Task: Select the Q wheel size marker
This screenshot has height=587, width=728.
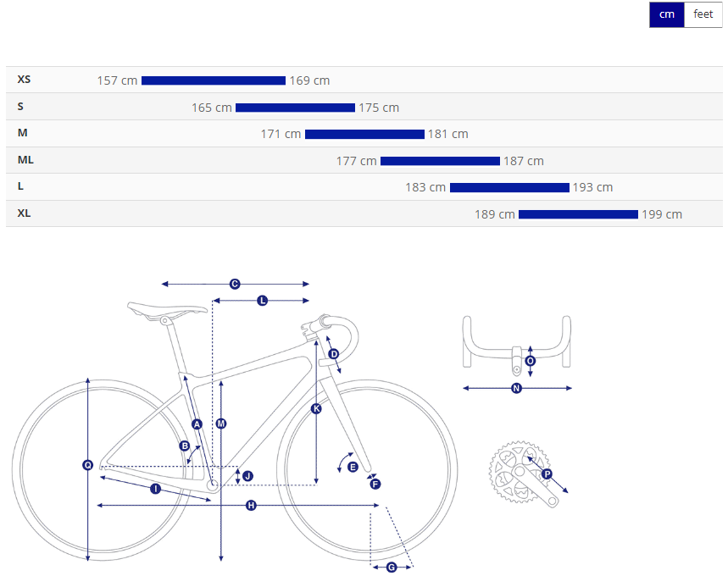Action: [88, 465]
